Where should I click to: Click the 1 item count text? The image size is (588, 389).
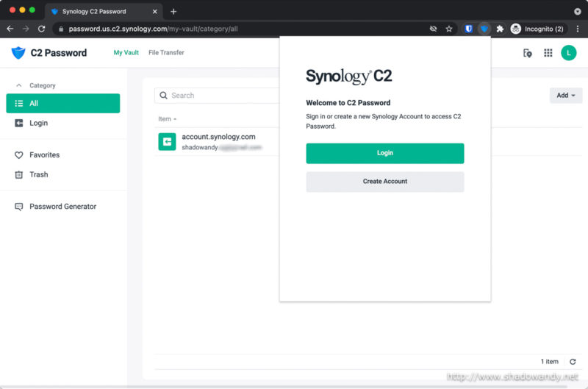point(549,362)
